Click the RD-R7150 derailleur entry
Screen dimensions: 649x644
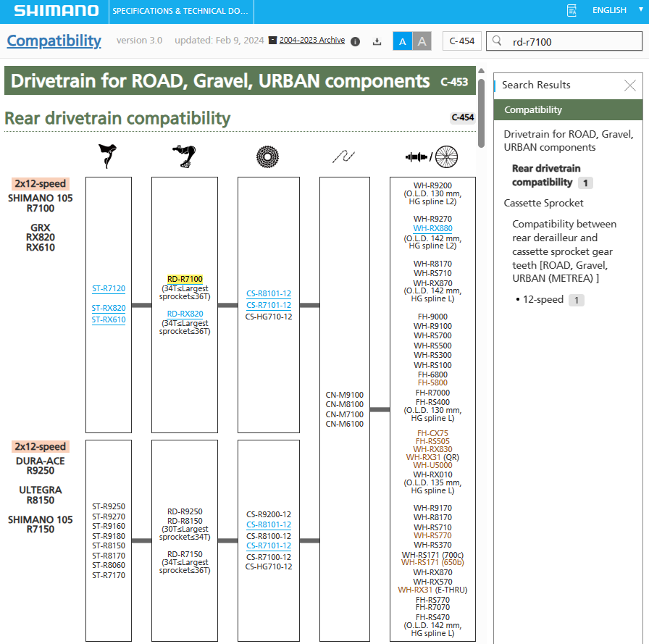pos(185,554)
